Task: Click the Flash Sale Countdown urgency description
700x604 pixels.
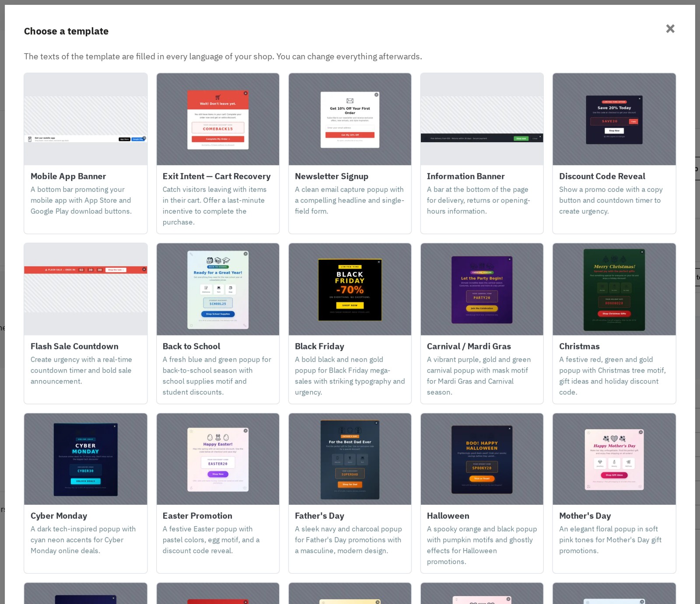Action: [x=81, y=370]
